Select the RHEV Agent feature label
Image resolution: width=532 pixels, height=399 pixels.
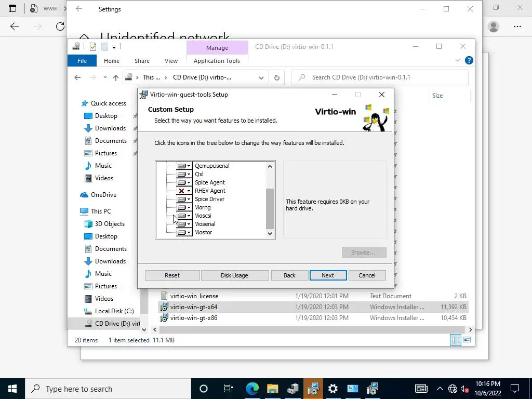point(210,191)
